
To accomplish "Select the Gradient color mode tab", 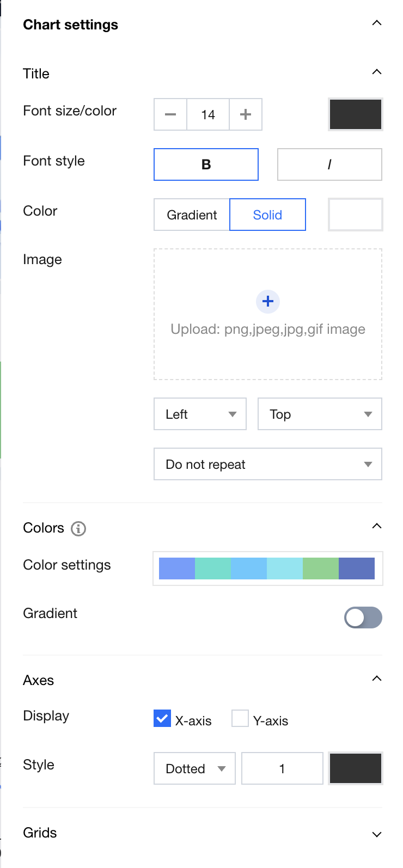I will click(192, 215).
